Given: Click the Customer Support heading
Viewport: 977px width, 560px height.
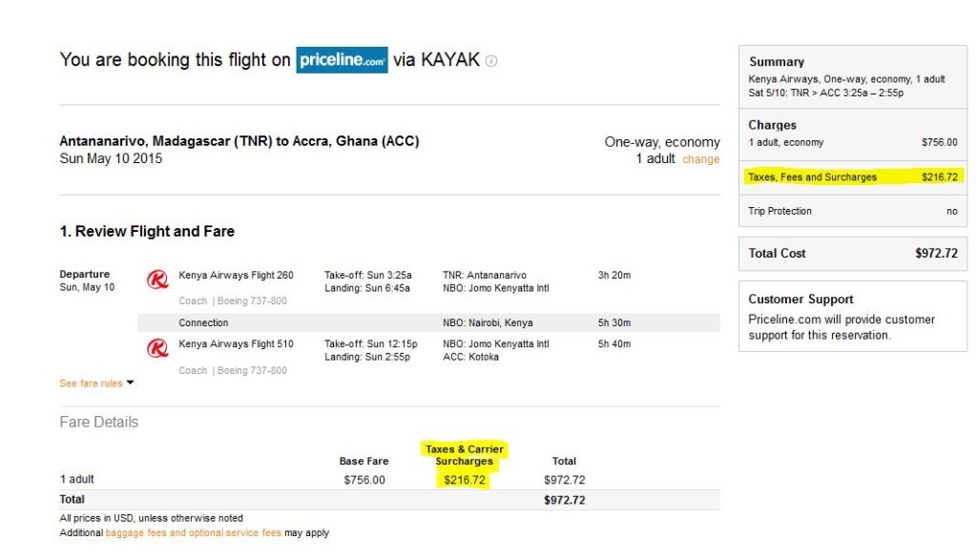Looking at the screenshot, I should [800, 299].
